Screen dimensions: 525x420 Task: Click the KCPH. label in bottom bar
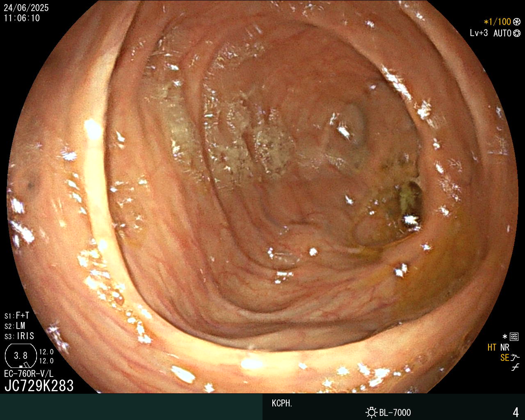coord(282,403)
